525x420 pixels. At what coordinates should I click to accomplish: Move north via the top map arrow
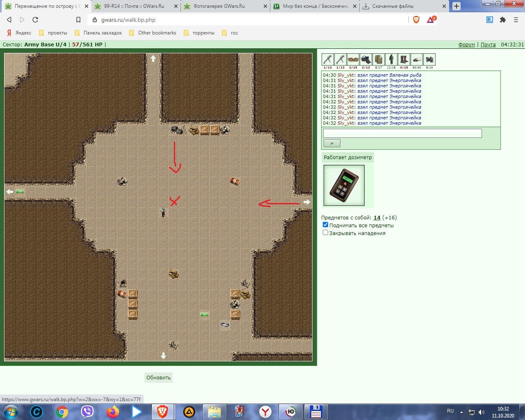pos(153,59)
